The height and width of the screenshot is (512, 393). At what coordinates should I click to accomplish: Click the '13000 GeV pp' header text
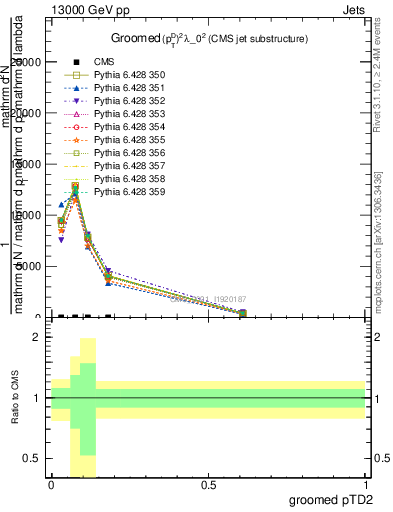[90, 10]
